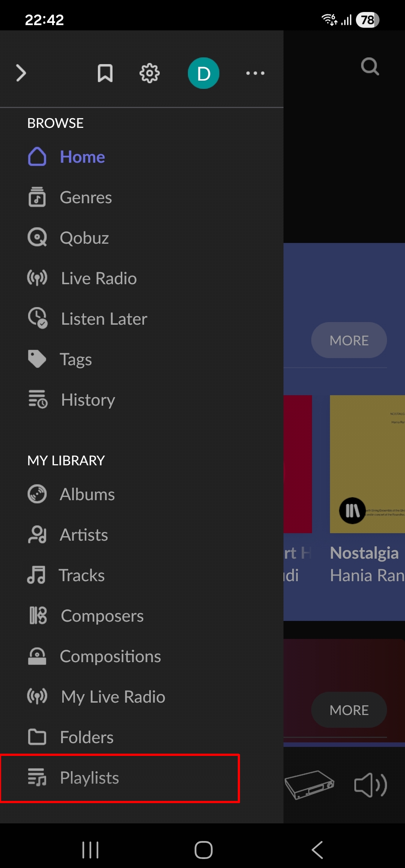This screenshot has height=868, width=405.
Task: Select Live Radio in Browse
Action: (98, 278)
